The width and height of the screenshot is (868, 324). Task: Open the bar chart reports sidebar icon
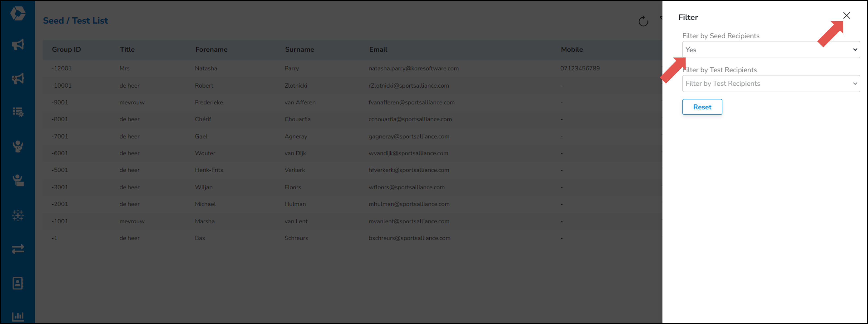pos(18,316)
